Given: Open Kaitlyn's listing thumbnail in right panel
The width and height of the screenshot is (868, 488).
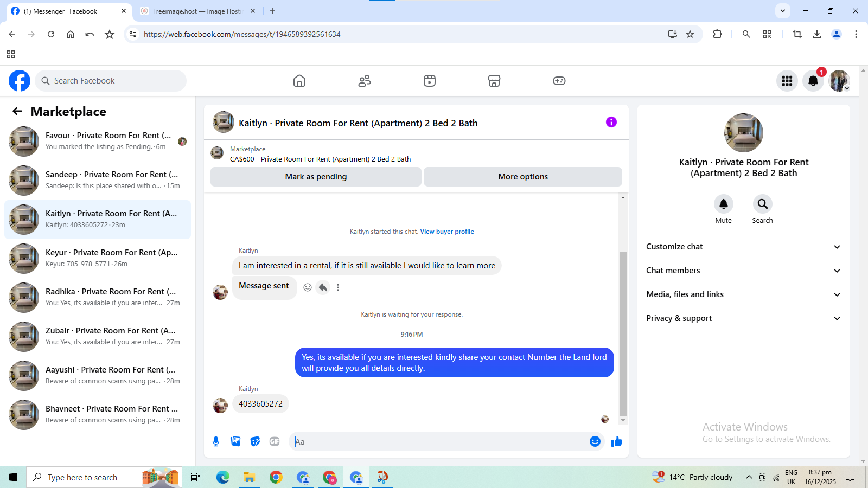Looking at the screenshot, I should pos(744,133).
